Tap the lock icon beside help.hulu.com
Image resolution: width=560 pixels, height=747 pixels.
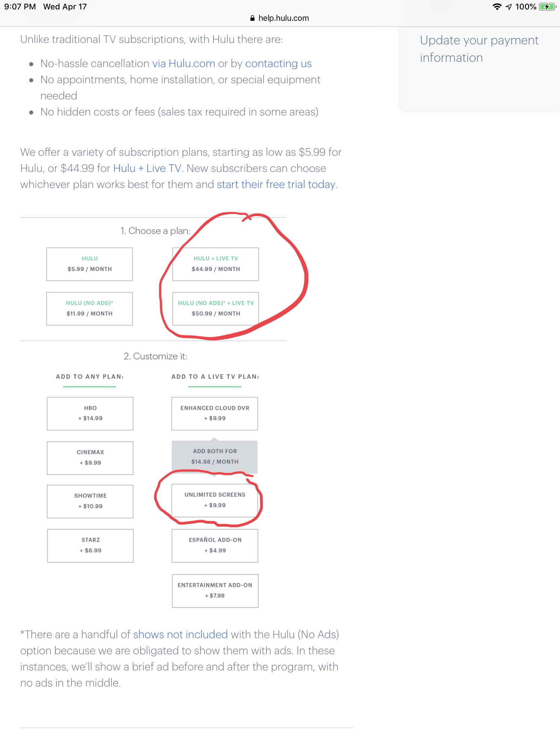coord(252,18)
